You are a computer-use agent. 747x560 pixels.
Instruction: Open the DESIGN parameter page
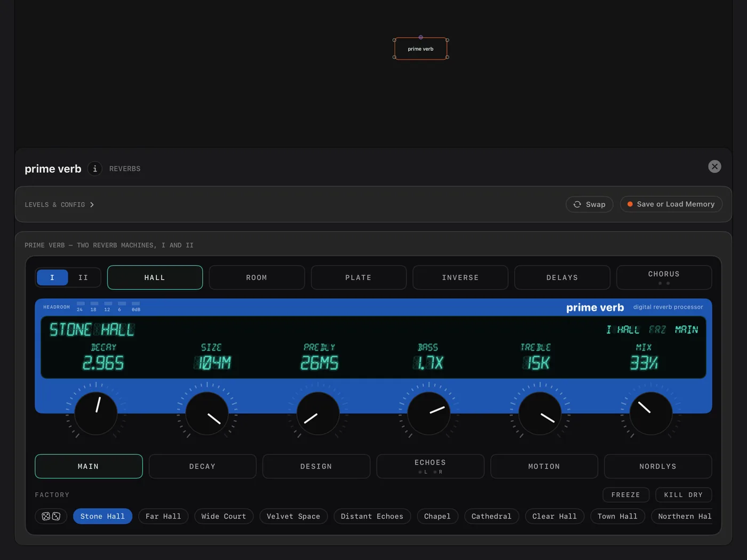pyautogui.click(x=316, y=466)
